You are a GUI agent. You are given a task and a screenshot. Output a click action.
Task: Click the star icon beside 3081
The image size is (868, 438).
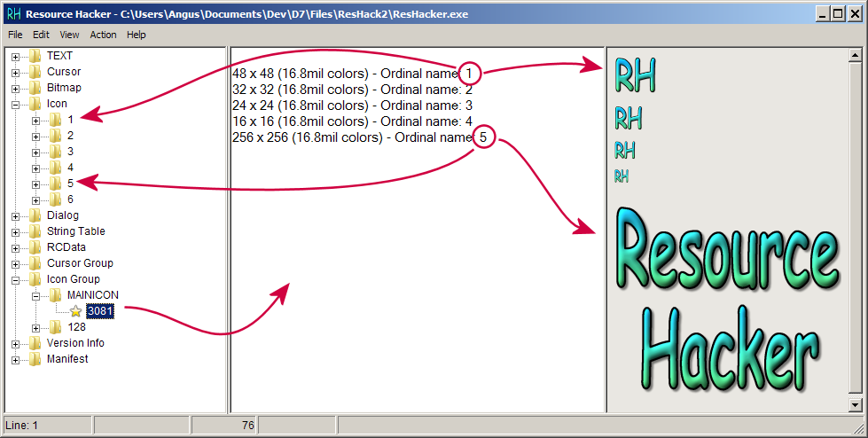[x=75, y=311]
